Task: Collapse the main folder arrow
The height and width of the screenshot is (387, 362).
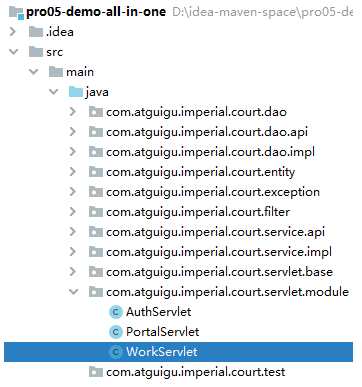Action: pyautogui.click(x=33, y=72)
